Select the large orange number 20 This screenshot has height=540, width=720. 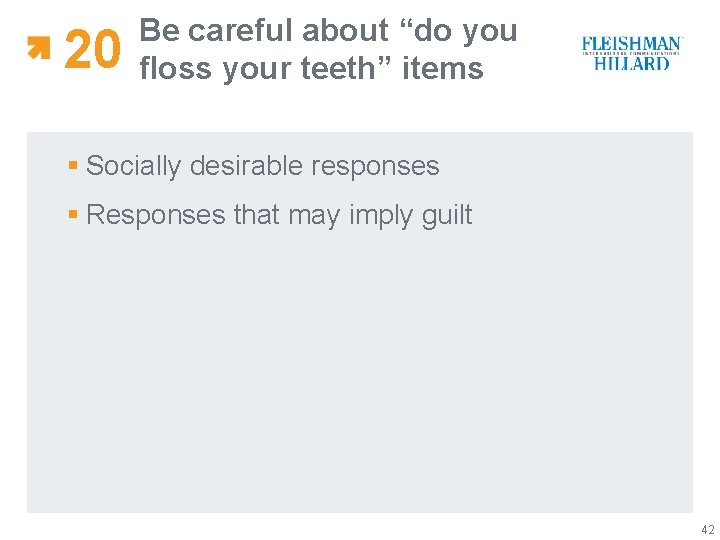tap(92, 51)
